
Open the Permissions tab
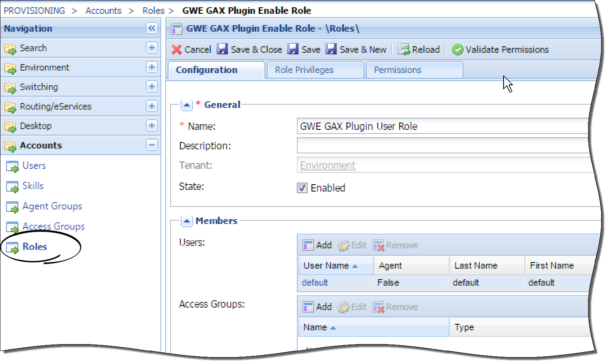(x=397, y=70)
